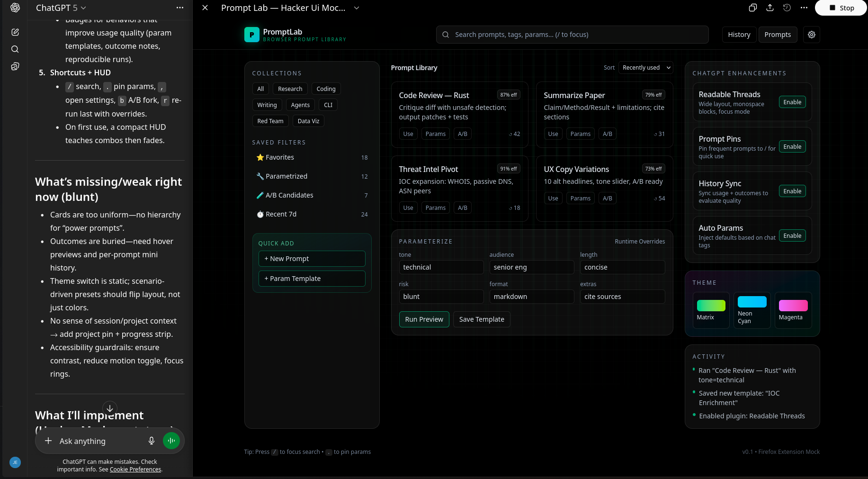Viewport: 868px width, 479px height.
Task: Click the share upload icon
Action: (x=770, y=8)
